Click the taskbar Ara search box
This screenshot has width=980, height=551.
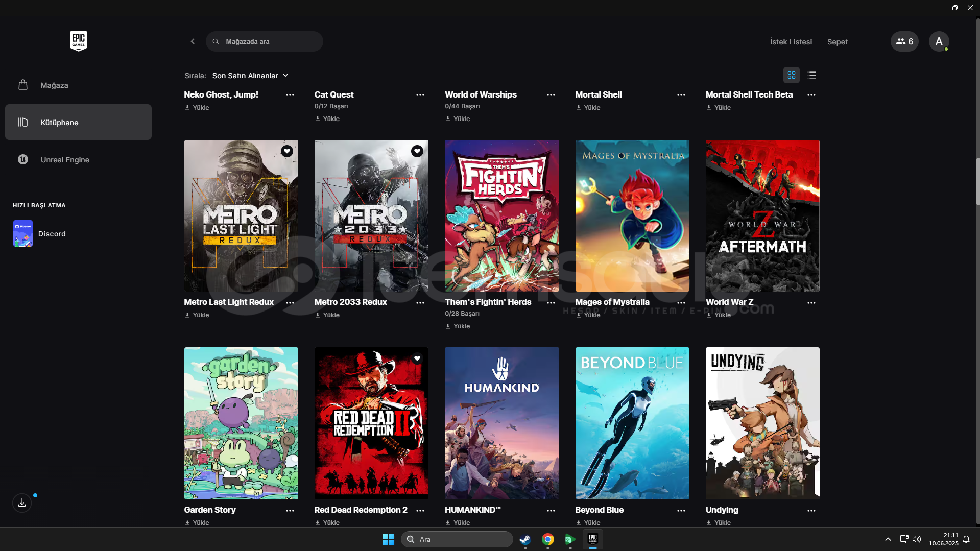[457, 539]
